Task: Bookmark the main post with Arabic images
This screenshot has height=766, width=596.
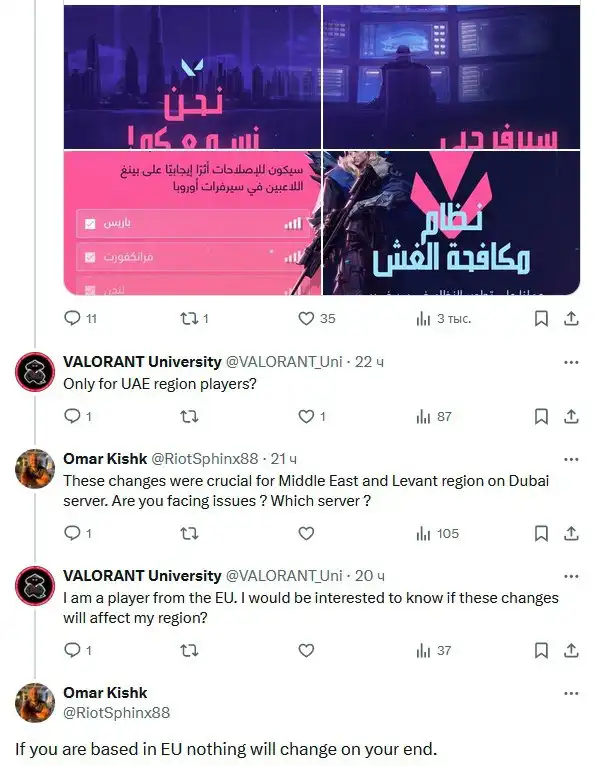Action: 541,319
